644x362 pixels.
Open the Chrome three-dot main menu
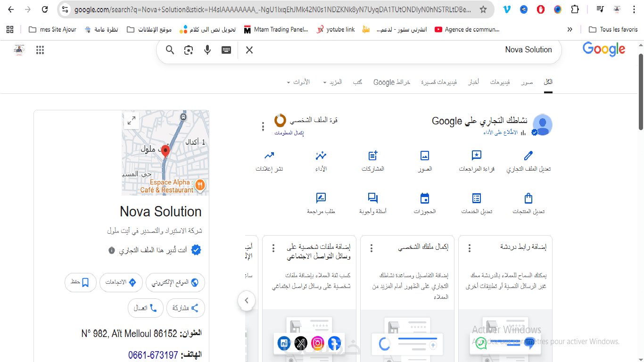pyautogui.click(x=635, y=9)
